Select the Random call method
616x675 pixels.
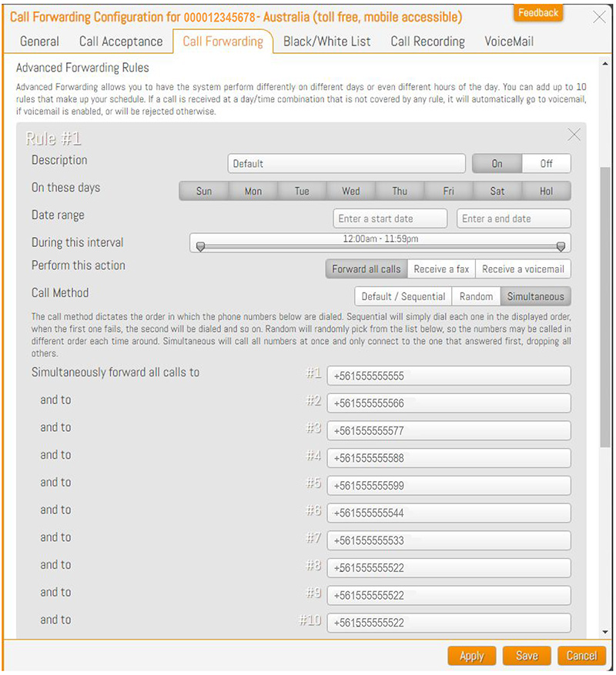tap(476, 296)
